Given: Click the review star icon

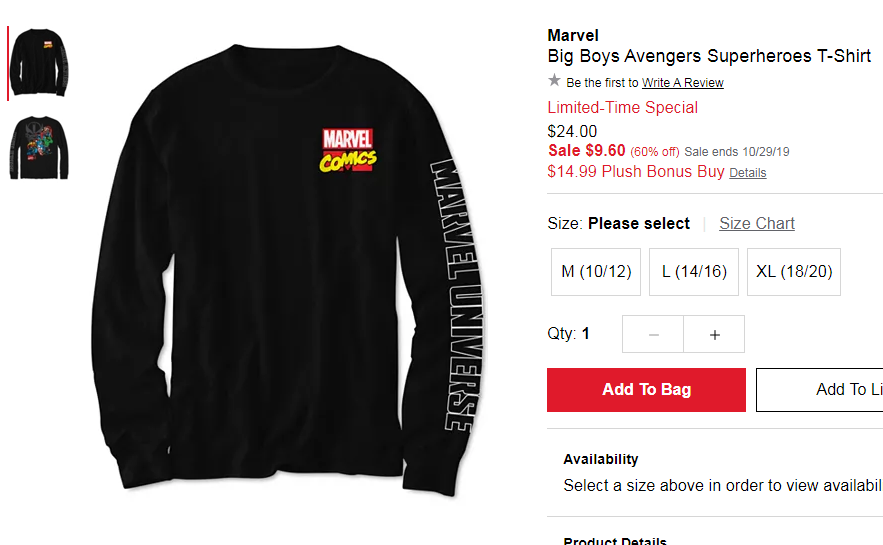Looking at the screenshot, I should (554, 81).
